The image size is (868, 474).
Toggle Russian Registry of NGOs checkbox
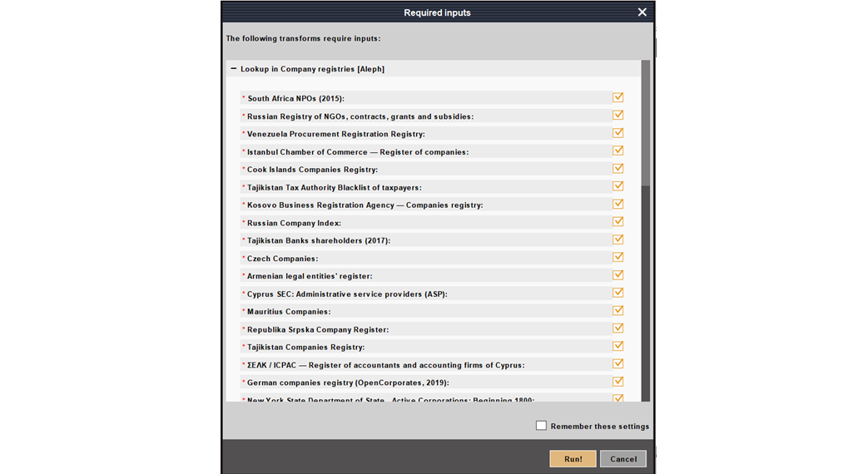pos(618,115)
